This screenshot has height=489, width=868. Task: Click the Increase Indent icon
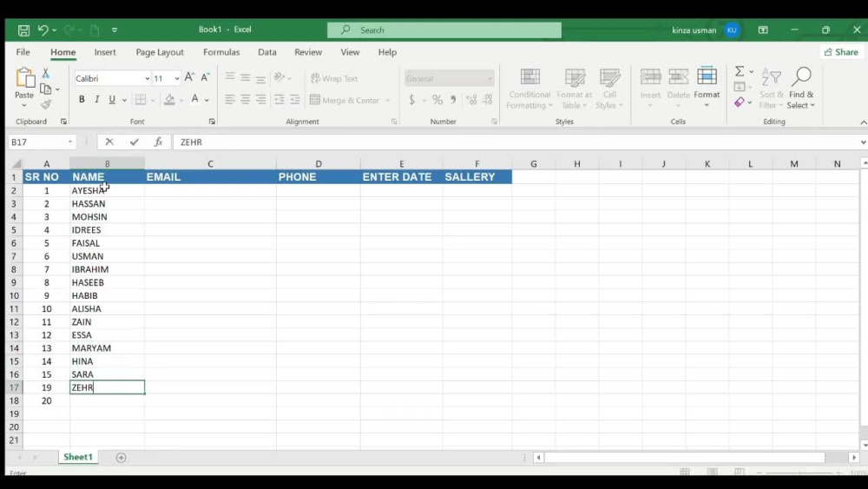[x=294, y=100]
